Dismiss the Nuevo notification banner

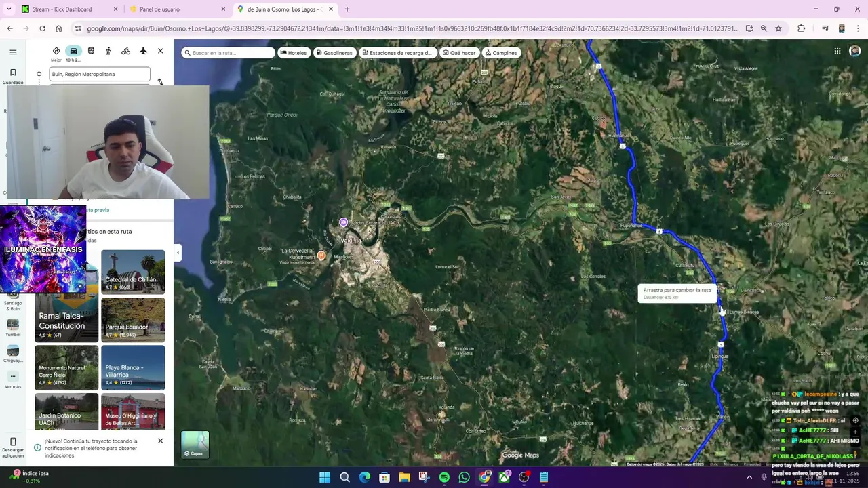tap(160, 441)
